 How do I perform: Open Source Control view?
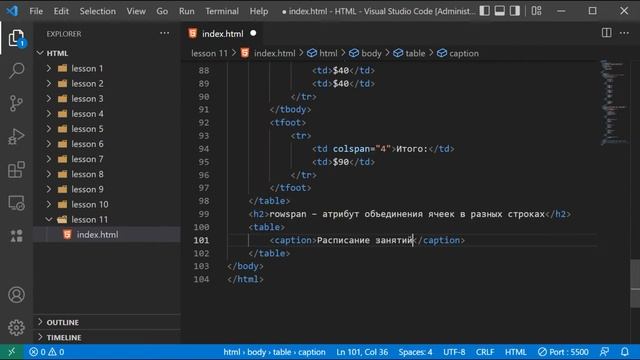point(16,103)
